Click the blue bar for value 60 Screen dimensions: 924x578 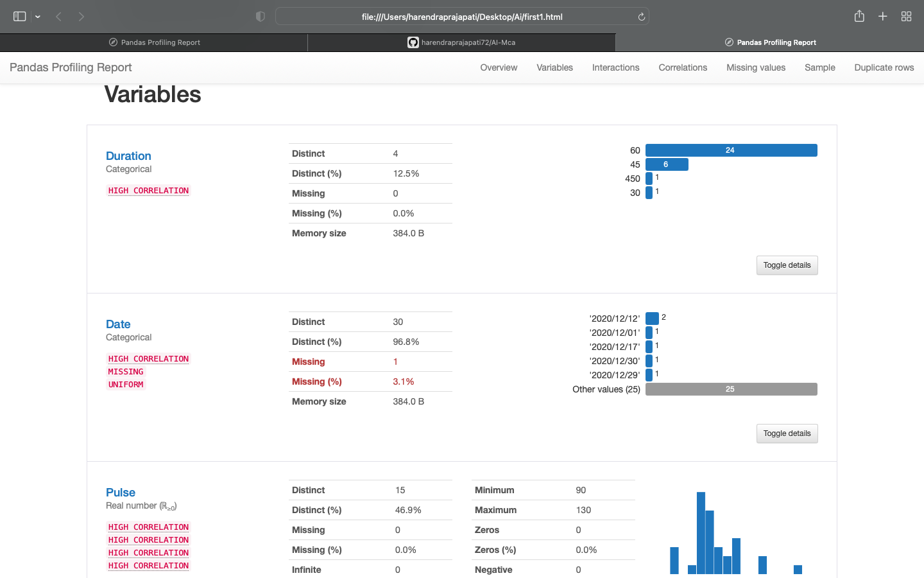[731, 150]
